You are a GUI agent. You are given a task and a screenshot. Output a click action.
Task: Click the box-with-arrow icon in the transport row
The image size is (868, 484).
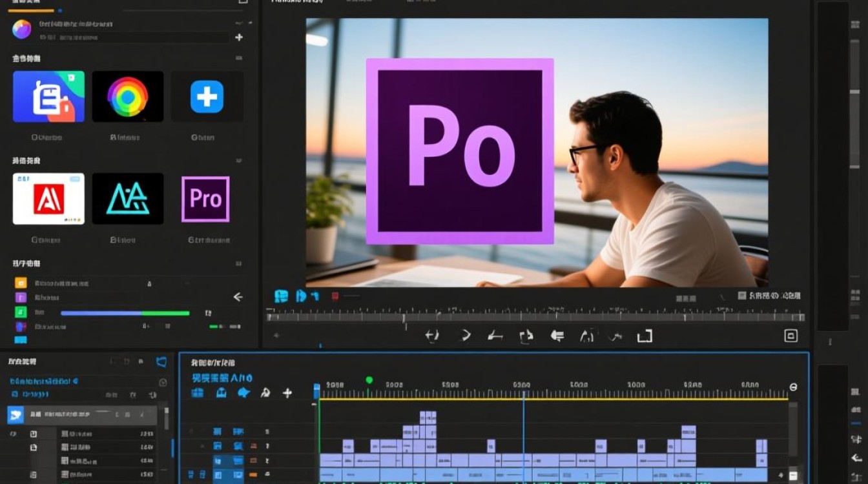526,336
